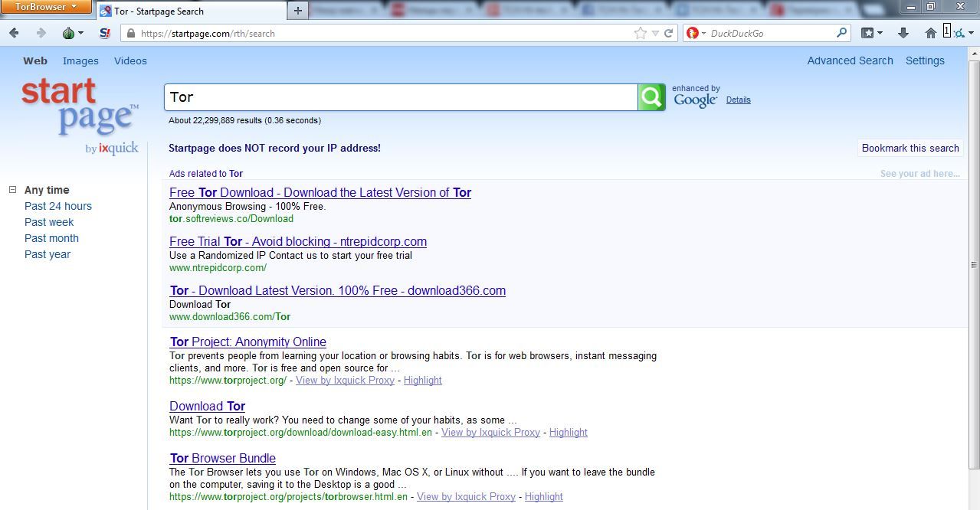Viewport: 980px width, 510px height.
Task: Open the download366.com Tor ad link
Action: (x=338, y=290)
